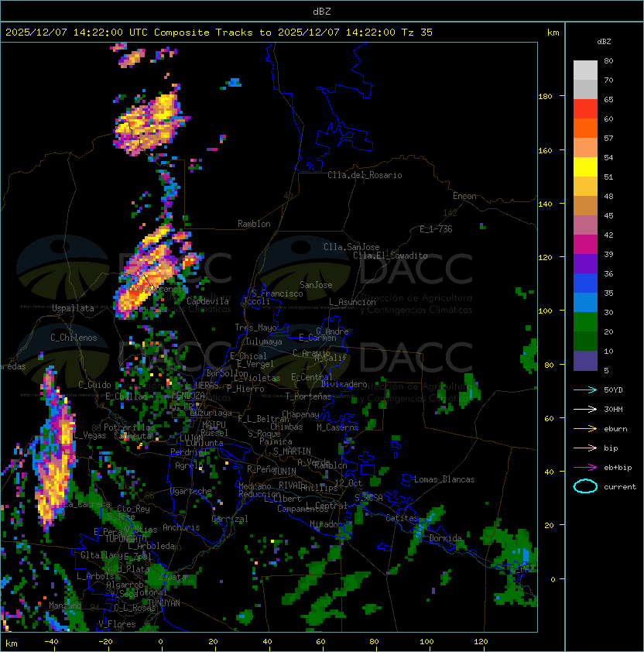Select the light gray 80–70 dBZ band
The width and height of the screenshot is (644, 652).
click(585, 70)
